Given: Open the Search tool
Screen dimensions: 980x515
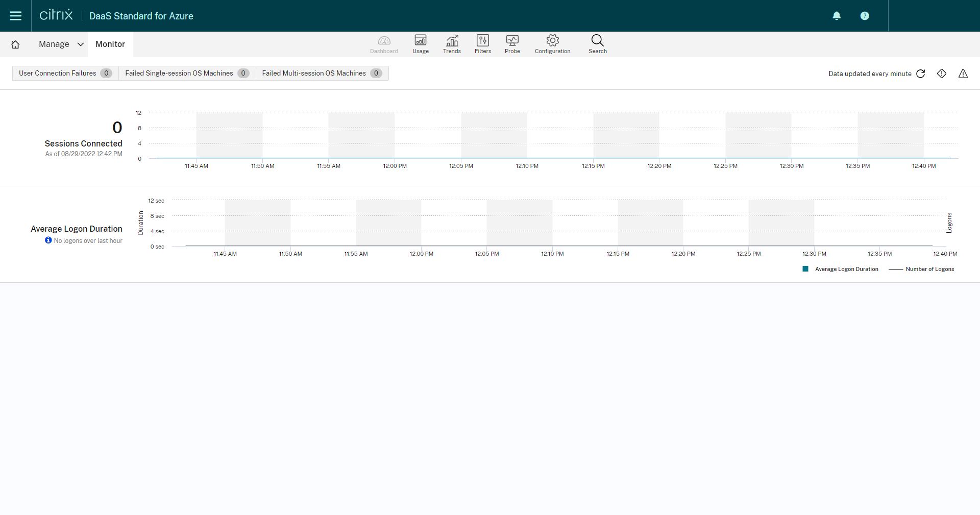Looking at the screenshot, I should pyautogui.click(x=597, y=44).
